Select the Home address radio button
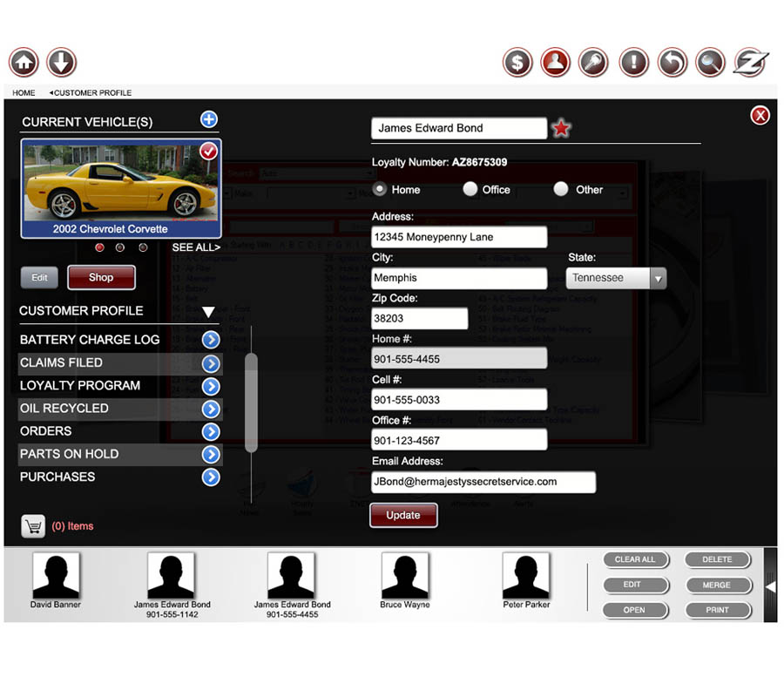784x697 pixels. (x=380, y=189)
